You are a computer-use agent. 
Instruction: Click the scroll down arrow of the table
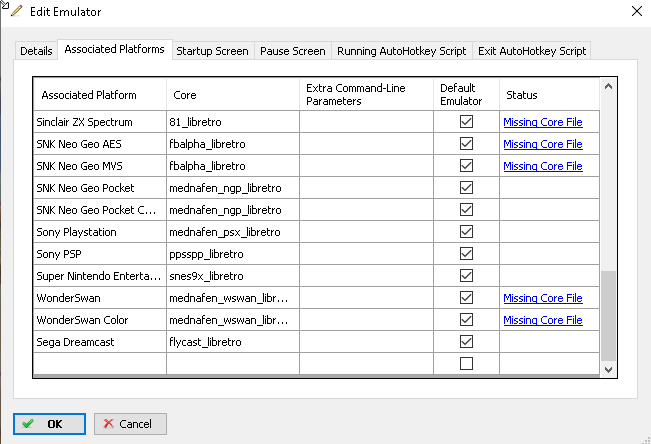[608, 369]
